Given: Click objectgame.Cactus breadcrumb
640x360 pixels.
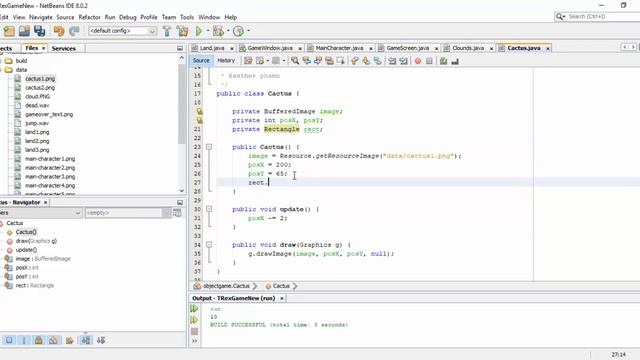Looking at the screenshot, I should tap(226, 286).
